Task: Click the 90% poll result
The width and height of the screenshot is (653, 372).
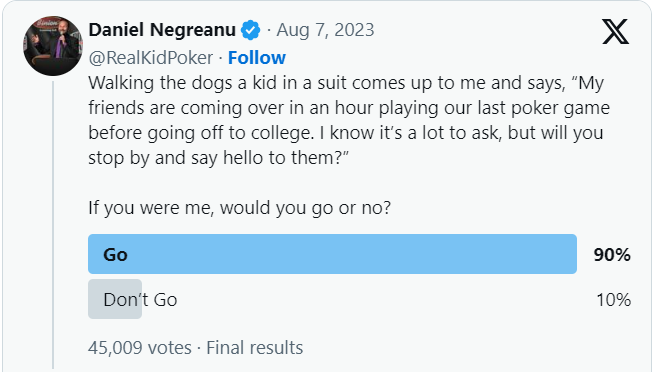Action: point(612,255)
